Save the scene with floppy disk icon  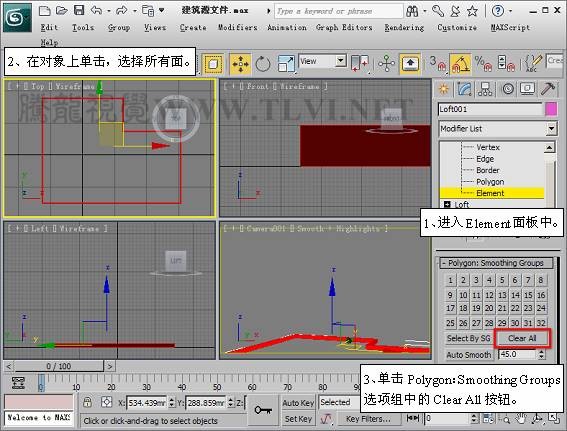(79, 10)
